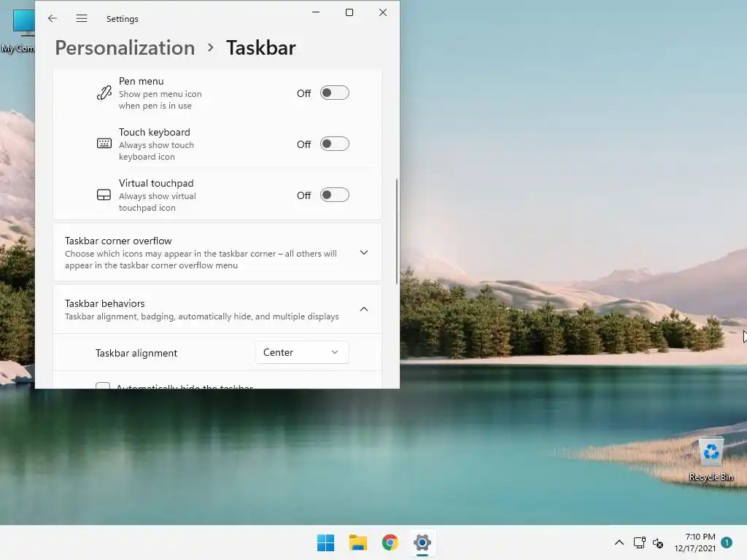
Task: Click the muted volume tray icon
Action: pyautogui.click(x=658, y=542)
